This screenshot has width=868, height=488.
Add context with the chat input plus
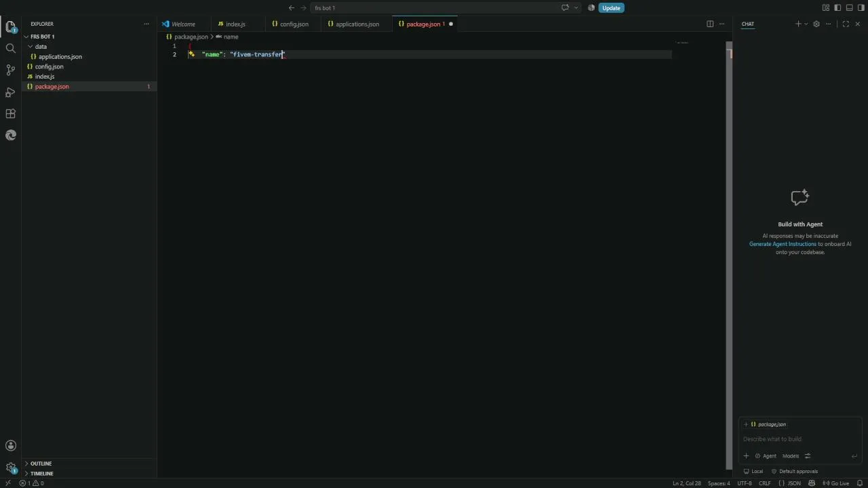[x=746, y=456]
